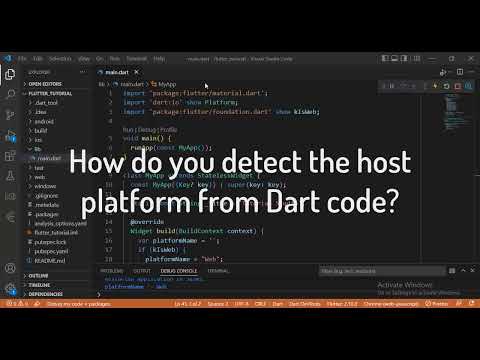480x360 pixels.
Task: Trigger hot reload lightning icon
Action: [x=435, y=86]
